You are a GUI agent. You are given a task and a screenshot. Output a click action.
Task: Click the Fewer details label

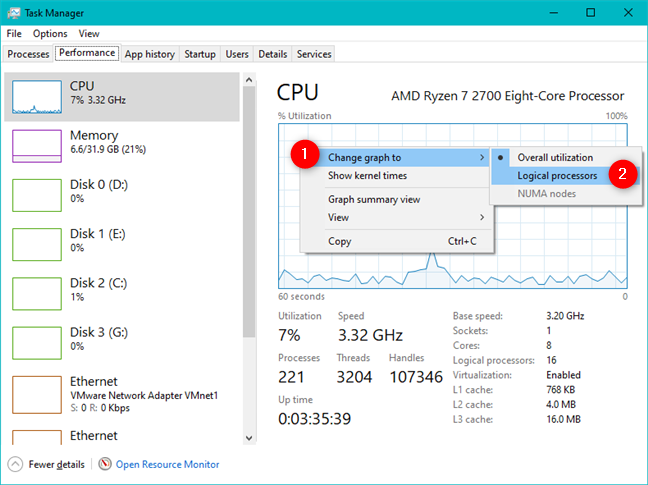pyautogui.click(x=57, y=464)
